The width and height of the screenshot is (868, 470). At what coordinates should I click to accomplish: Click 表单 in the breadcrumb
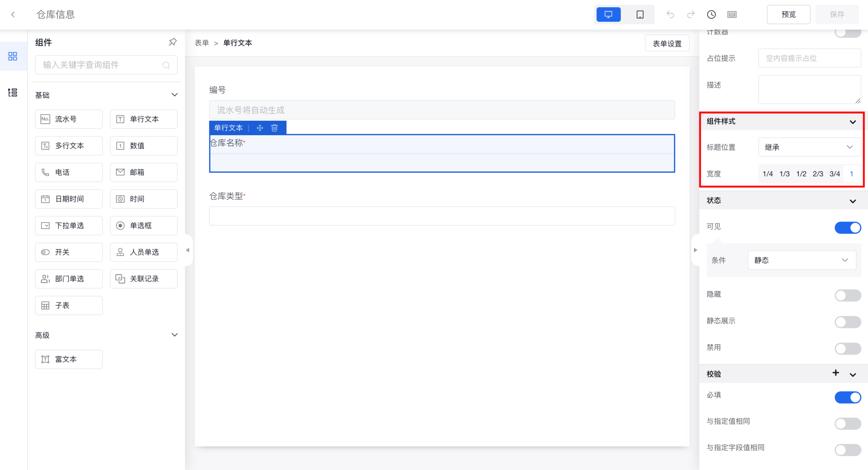click(x=202, y=43)
